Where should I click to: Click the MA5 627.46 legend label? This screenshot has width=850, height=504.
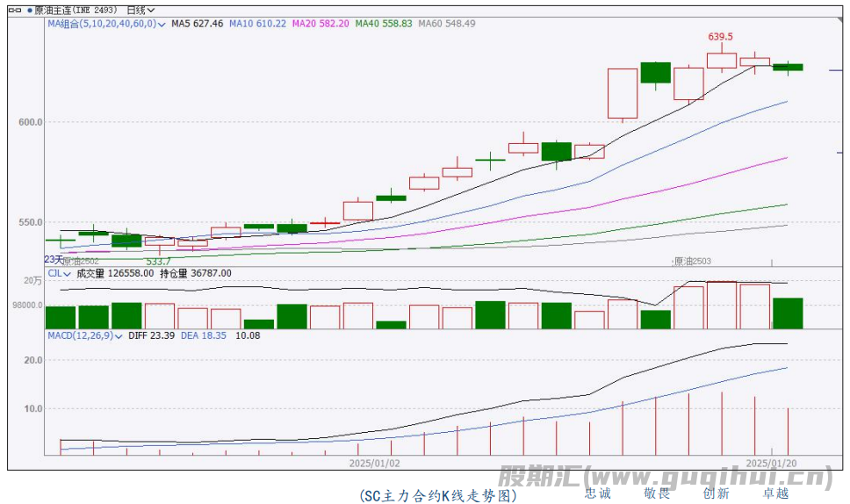198,24
